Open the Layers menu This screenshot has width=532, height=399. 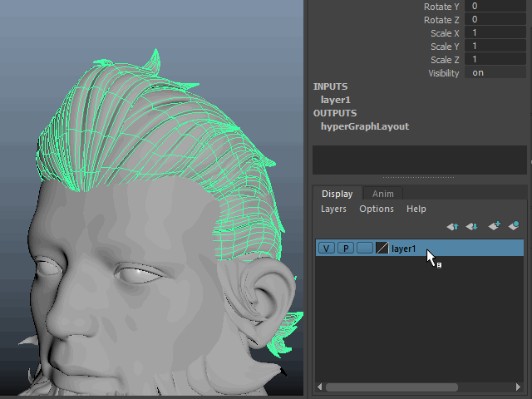[x=333, y=209]
